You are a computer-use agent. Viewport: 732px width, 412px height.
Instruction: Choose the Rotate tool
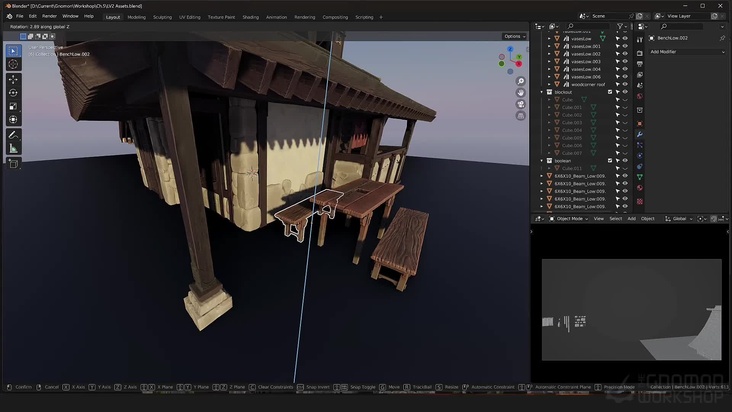point(13,93)
